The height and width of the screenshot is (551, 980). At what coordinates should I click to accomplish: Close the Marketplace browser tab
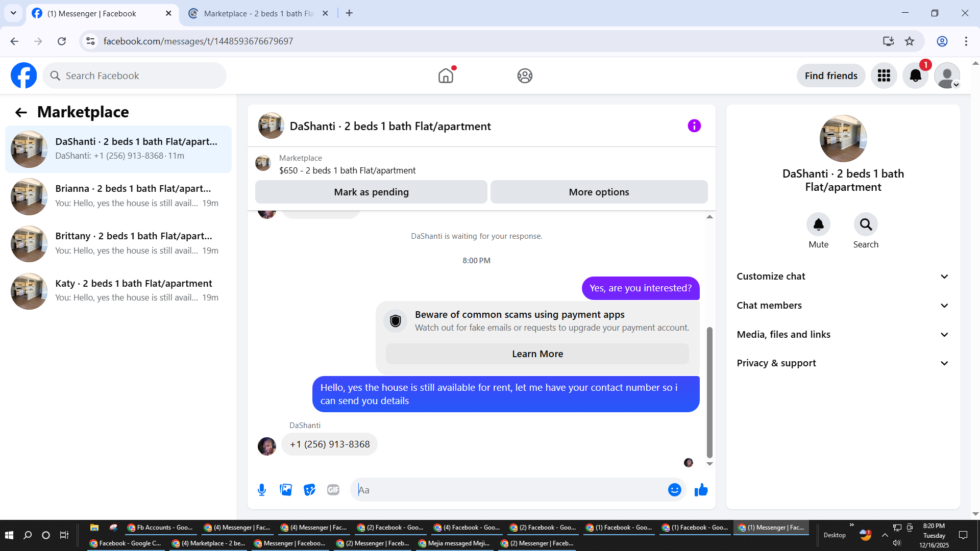point(325,14)
